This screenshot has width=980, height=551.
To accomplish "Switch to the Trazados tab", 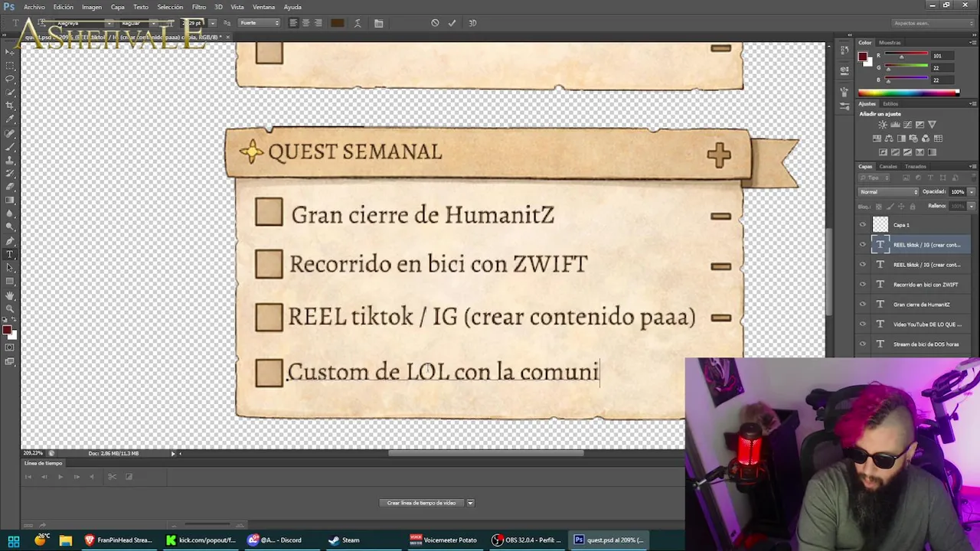I will click(x=915, y=166).
